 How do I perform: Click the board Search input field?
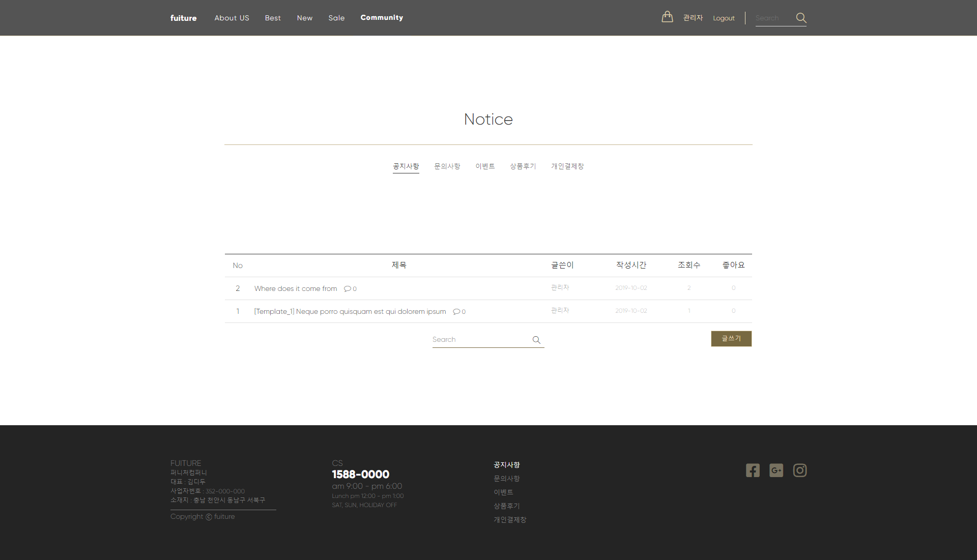pos(478,340)
